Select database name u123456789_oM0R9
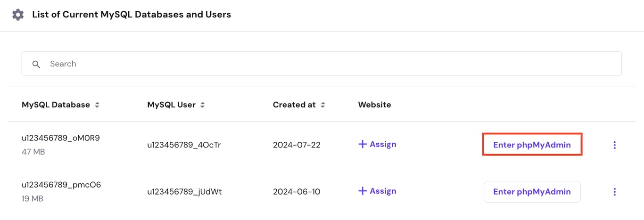 [61, 138]
